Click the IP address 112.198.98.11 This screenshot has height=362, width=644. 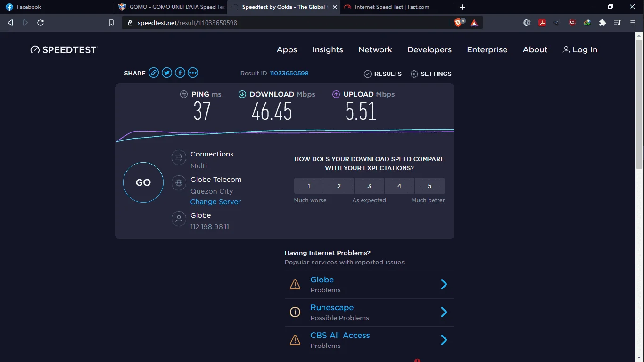click(210, 227)
